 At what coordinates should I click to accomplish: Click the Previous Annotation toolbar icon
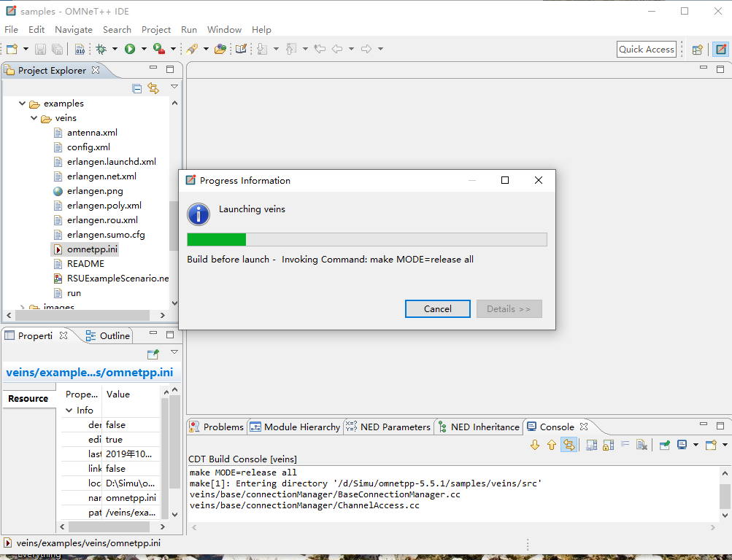tap(291, 49)
